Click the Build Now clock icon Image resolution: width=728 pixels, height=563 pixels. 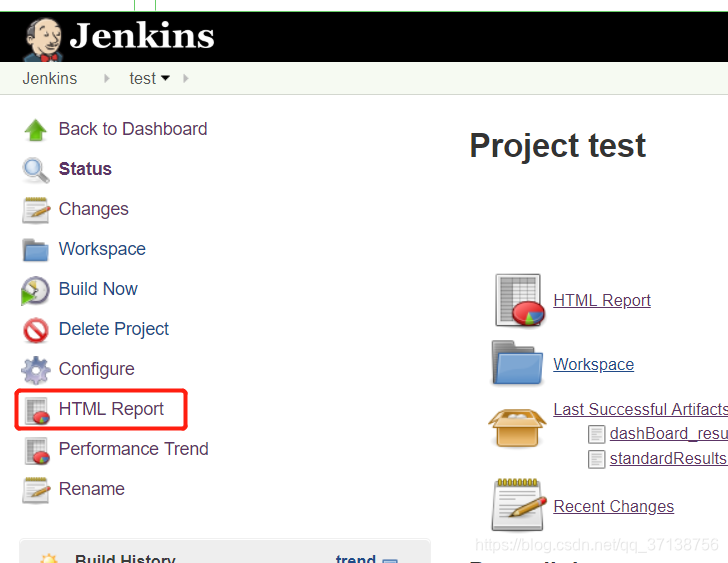35,291
